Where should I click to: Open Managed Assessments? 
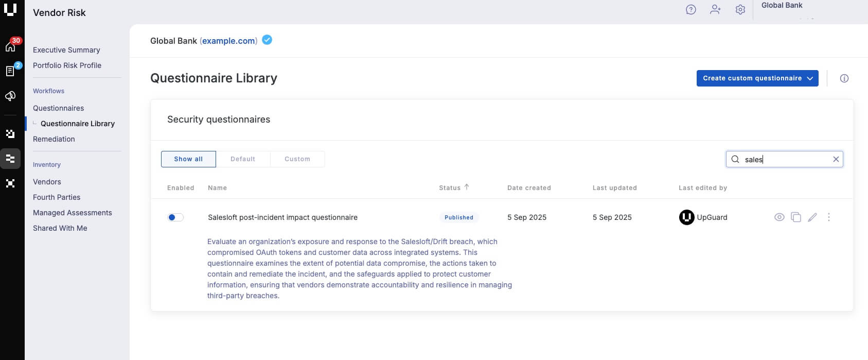point(73,213)
